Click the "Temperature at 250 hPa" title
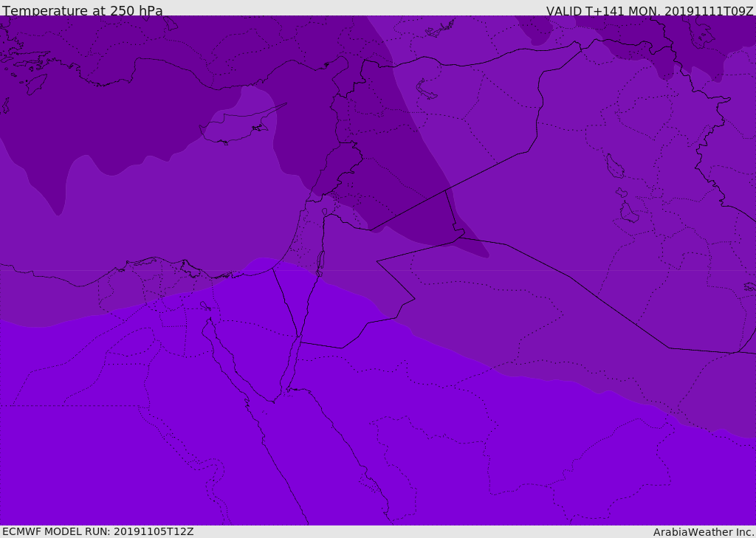Viewport: 756px width, 538px height. 83,10
